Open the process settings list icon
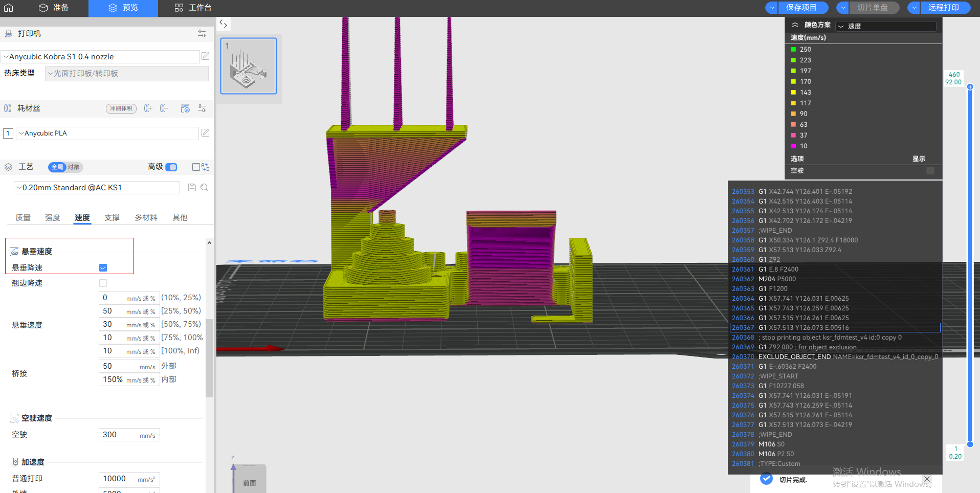 pos(196,167)
